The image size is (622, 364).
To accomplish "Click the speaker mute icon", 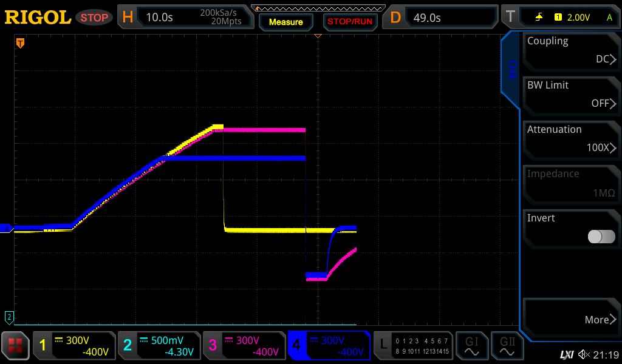I will pos(583,354).
